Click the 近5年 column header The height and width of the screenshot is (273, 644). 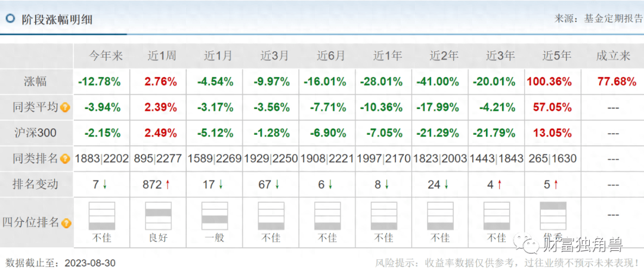(557, 56)
